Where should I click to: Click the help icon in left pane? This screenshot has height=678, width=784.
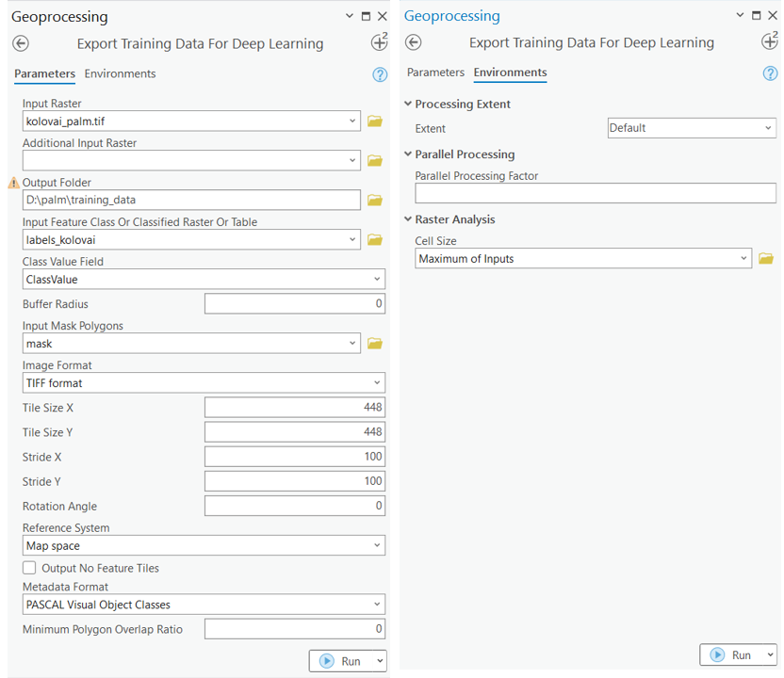click(x=380, y=74)
